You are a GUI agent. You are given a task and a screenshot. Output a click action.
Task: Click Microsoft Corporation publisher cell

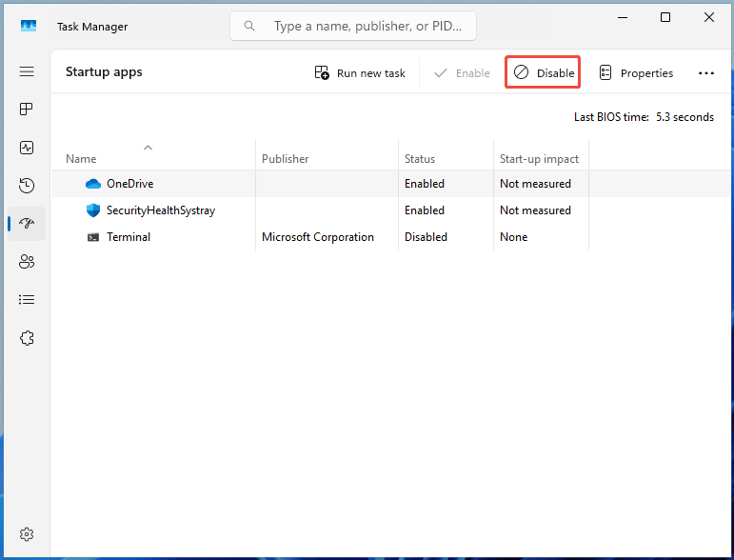[317, 237]
